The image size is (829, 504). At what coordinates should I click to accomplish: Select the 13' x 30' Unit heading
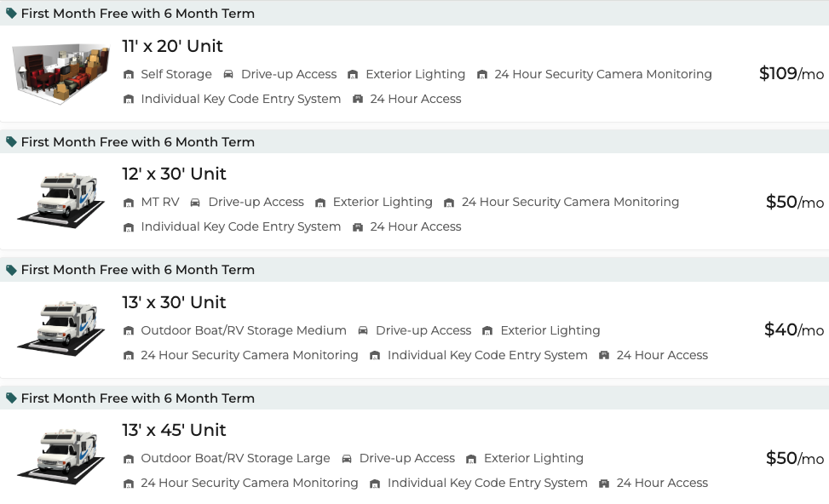(174, 302)
